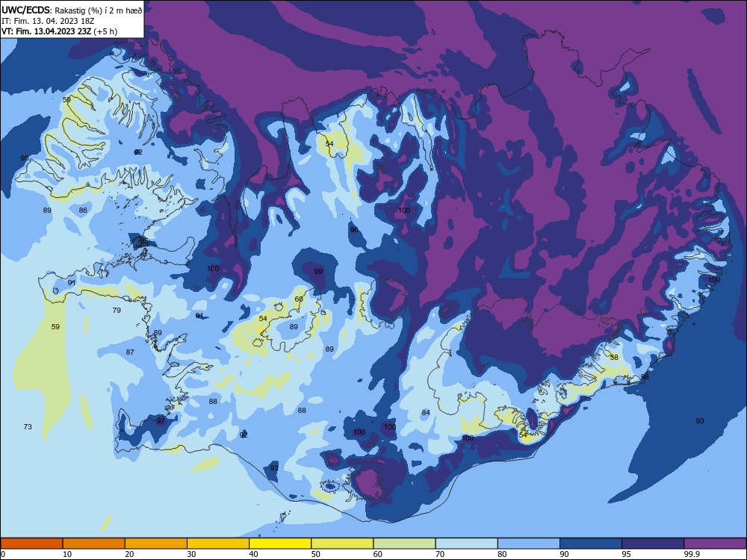The image size is (747, 560).
Task: Pick the pale green 60–70 legend swatch
Action: tap(404, 544)
